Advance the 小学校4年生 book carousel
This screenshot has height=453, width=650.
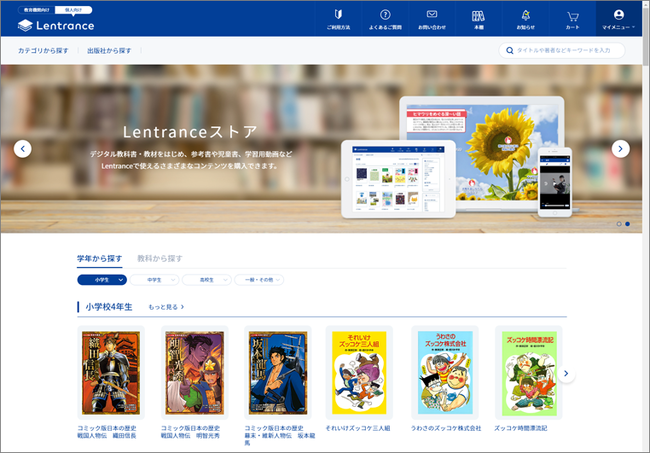point(566,374)
